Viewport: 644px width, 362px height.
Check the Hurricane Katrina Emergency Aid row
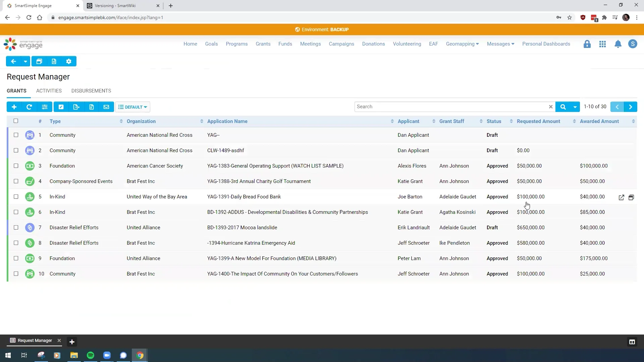[x=16, y=243]
